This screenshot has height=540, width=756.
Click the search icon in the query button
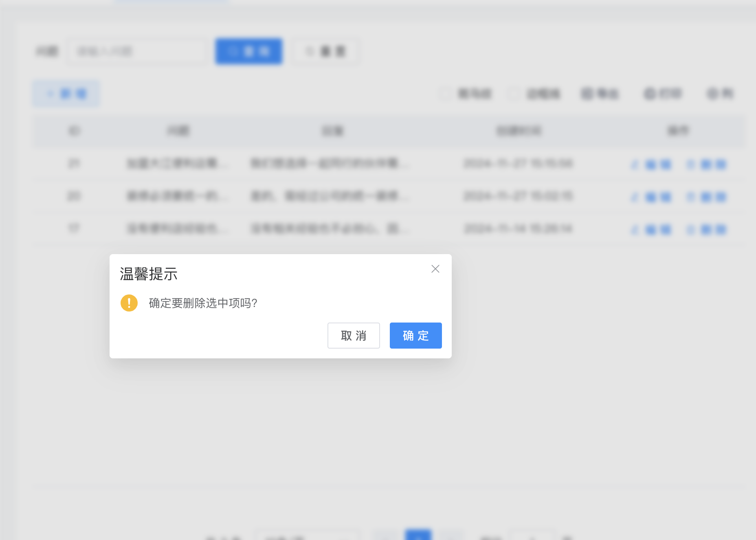point(233,51)
